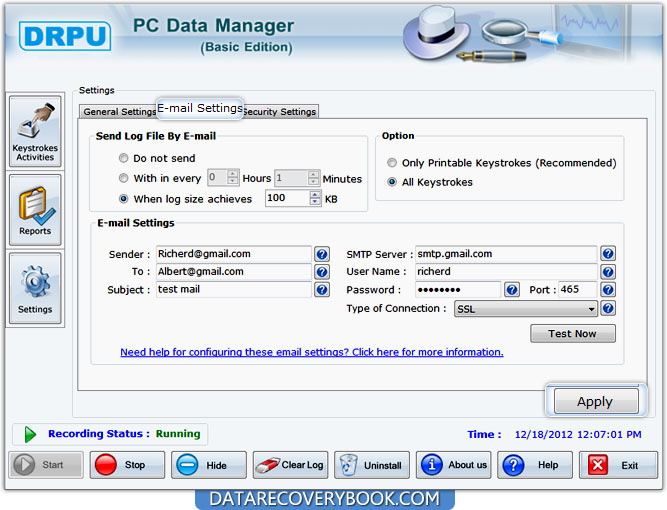Screen dimensions: 667x510
Task: Clear the log with Clear Log
Action: [x=291, y=465]
